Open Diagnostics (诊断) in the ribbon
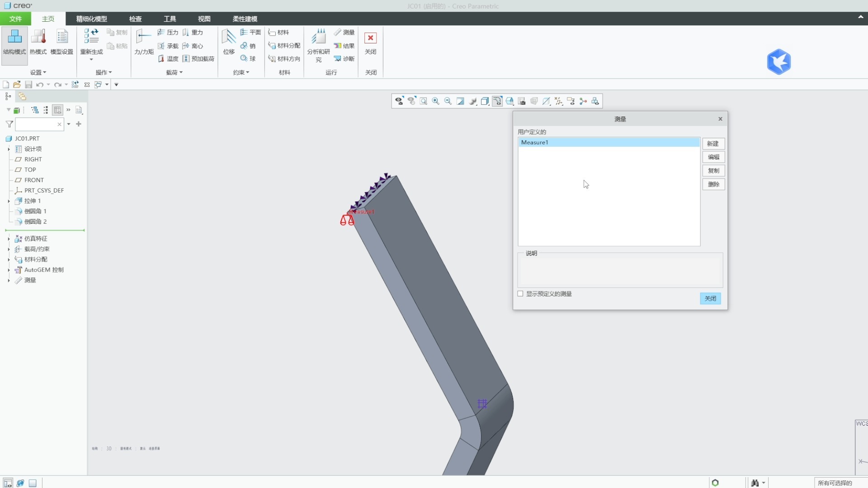The width and height of the screenshot is (868, 488). 344,59
